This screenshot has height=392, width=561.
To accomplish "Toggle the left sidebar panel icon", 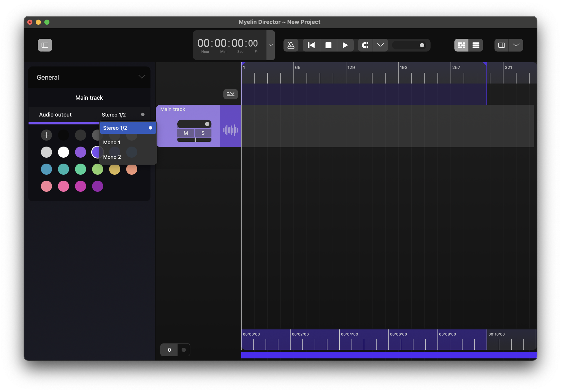I will [45, 45].
